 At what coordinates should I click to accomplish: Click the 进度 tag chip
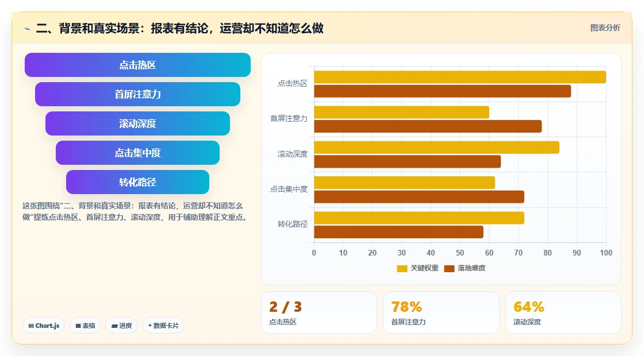121,326
